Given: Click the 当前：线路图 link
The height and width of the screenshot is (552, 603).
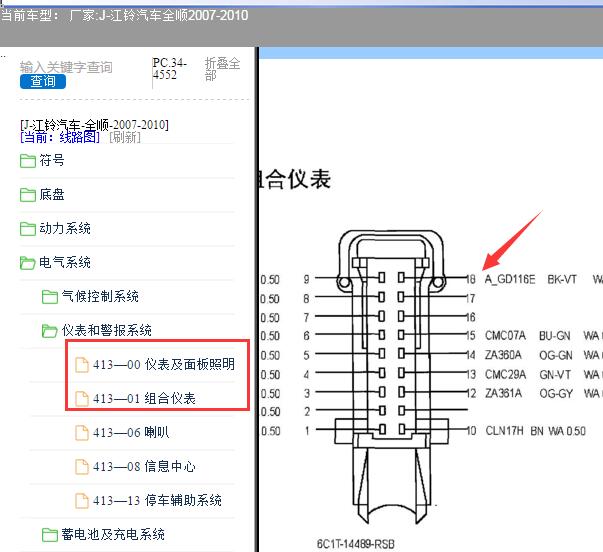Looking at the screenshot, I should (x=60, y=137).
